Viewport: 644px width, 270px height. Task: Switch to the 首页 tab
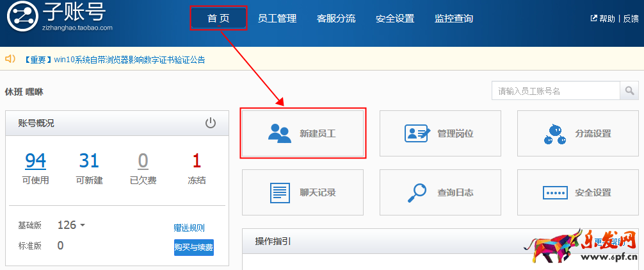pos(218,19)
